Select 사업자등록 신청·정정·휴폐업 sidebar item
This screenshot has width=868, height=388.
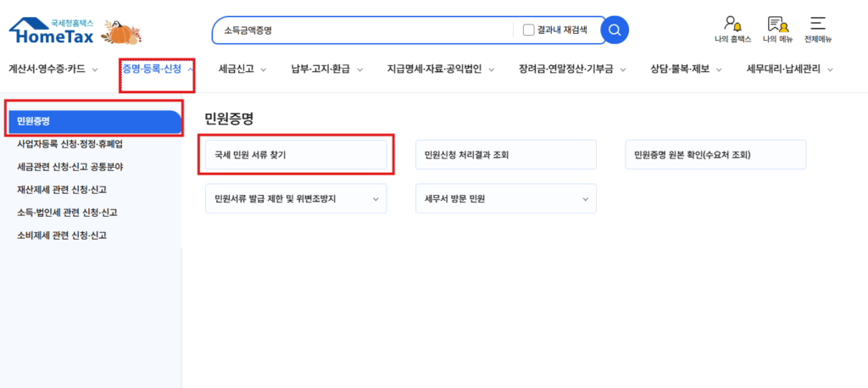(76, 144)
